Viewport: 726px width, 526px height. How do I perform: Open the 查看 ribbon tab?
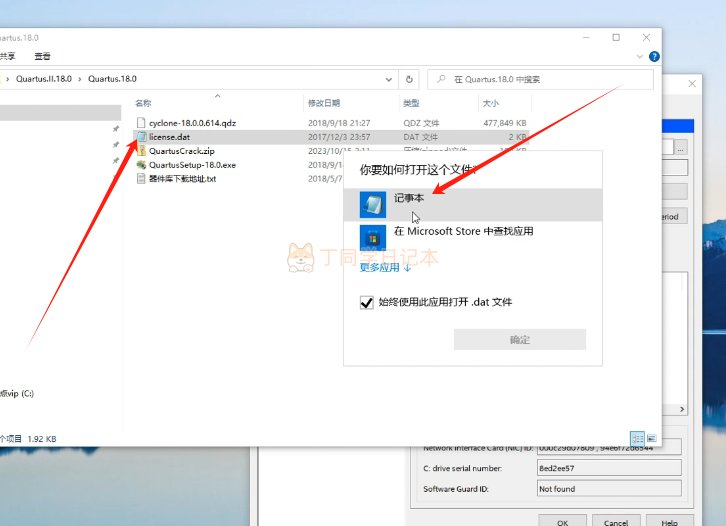42,56
